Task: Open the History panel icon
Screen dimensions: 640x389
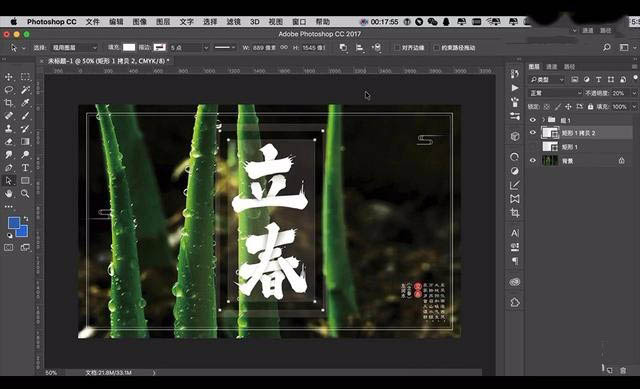Action: 515,74
